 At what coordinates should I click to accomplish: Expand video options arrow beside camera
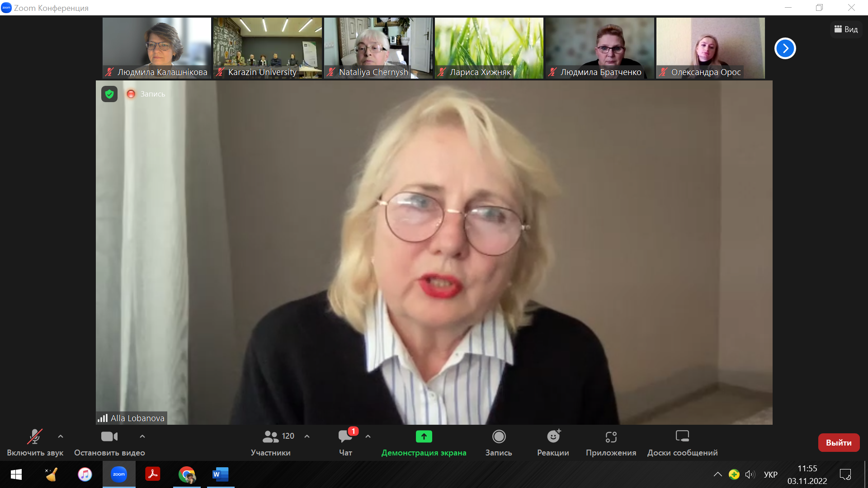(142, 436)
